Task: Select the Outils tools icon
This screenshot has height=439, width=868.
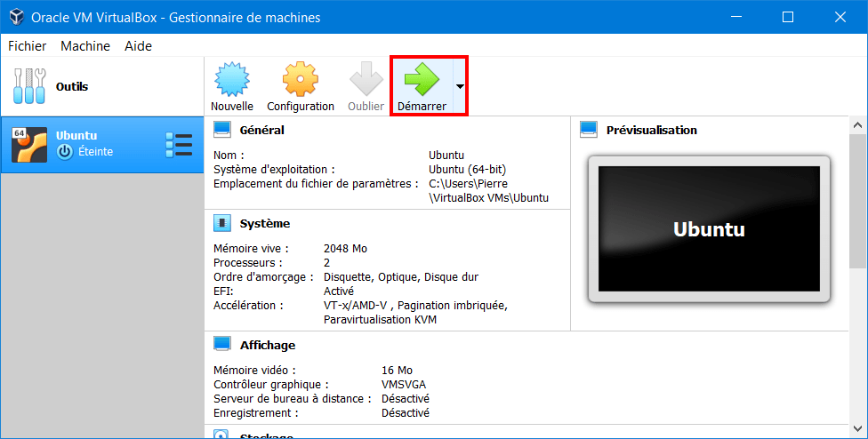Action: point(30,86)
